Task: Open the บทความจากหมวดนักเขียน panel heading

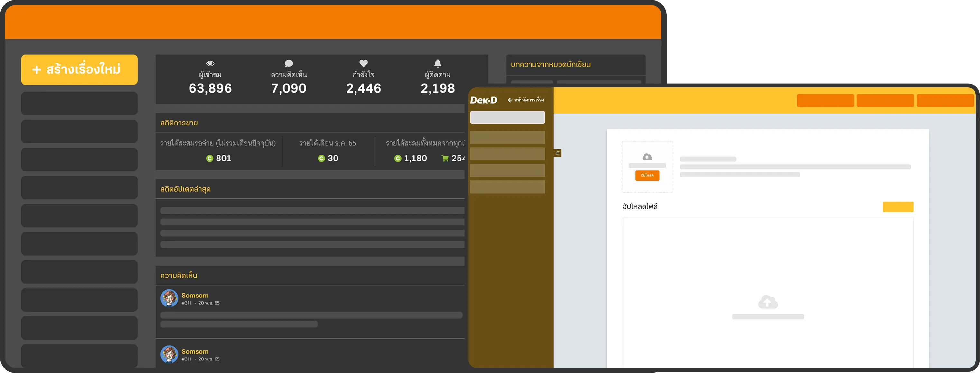Action: click(550, 65)
